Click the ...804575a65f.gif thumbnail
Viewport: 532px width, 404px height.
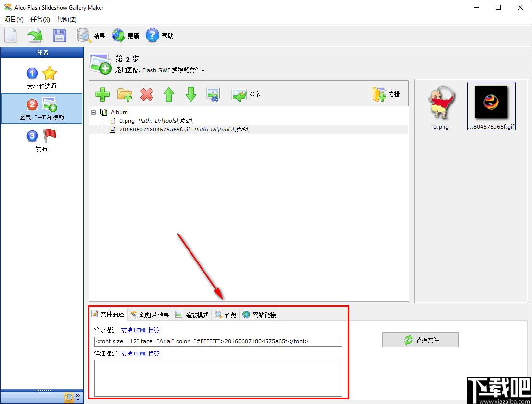(491, 106)
